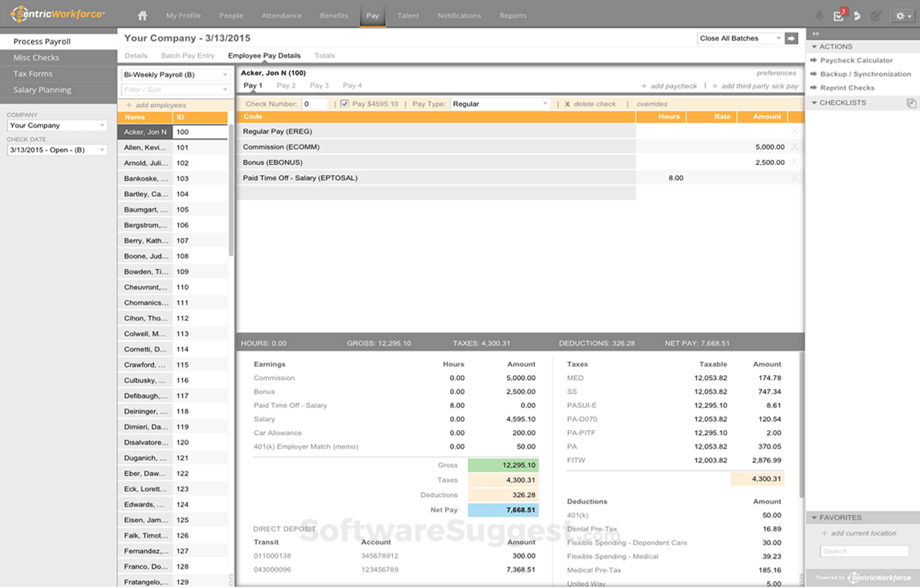Switch to the Pay 2 tab
This screenshot has height=588, width=920.
[286, 85]
